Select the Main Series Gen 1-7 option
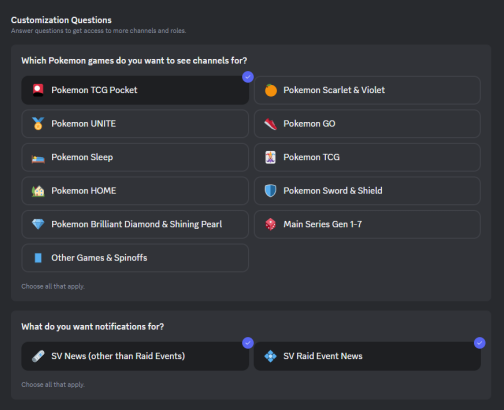The image size is (504, 410). click(x=367, y=224)
